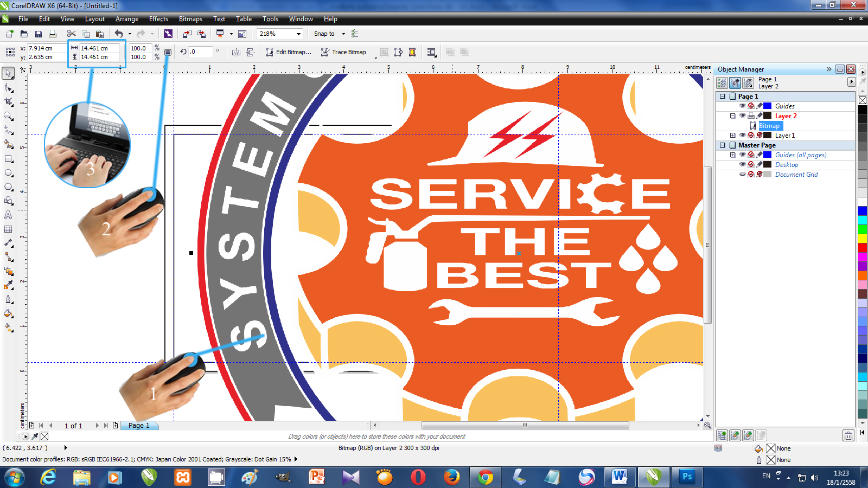Click the Undo arrow icon
Viewport: 868px width, 488px height.
[x=118, y=34]
